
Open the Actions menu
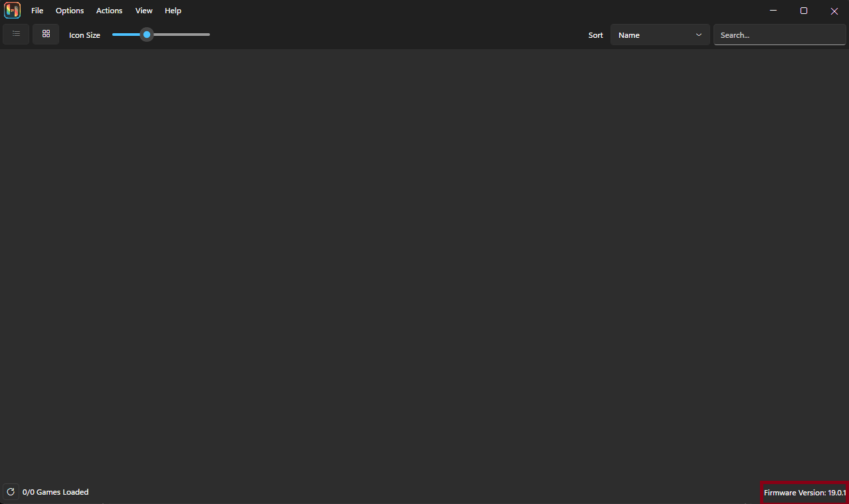(110, 11)
